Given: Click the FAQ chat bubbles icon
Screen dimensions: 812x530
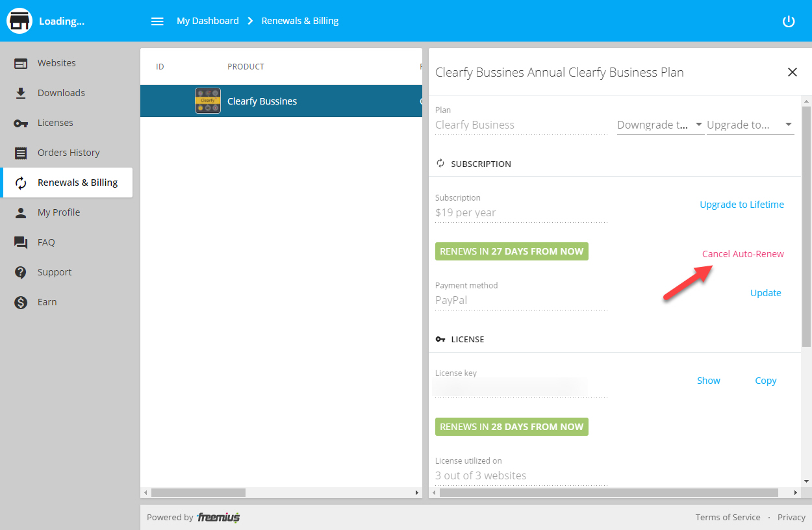Looking at the screenshot, I should click(x=21, y=243).
